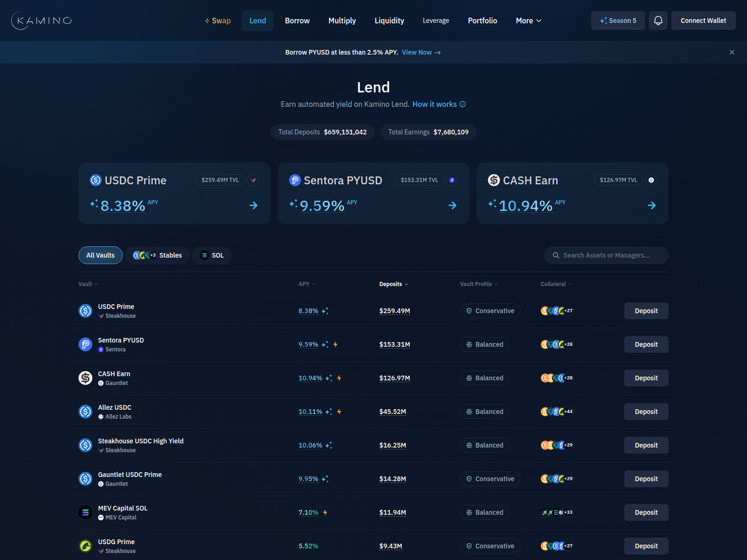Click collateral icons in Allez USDC row

tap(557, 412)
